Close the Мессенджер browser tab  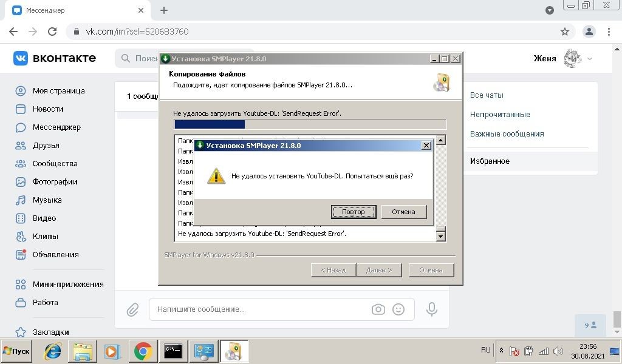coord(141,10)
